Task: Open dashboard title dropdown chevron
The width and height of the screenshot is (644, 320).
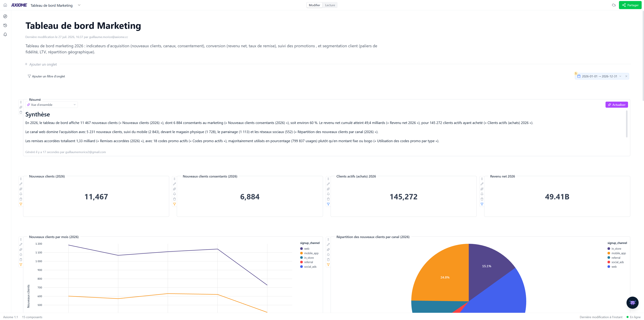Action: tap(79, 5)
